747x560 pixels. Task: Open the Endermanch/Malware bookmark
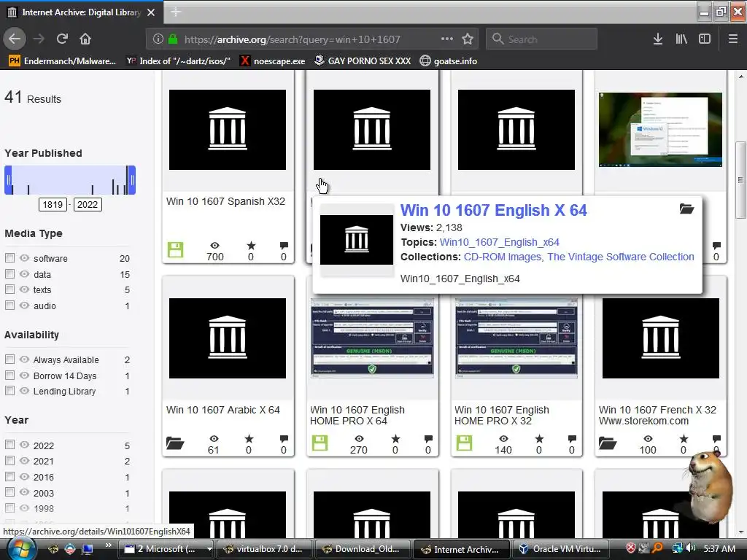[63, 61]
